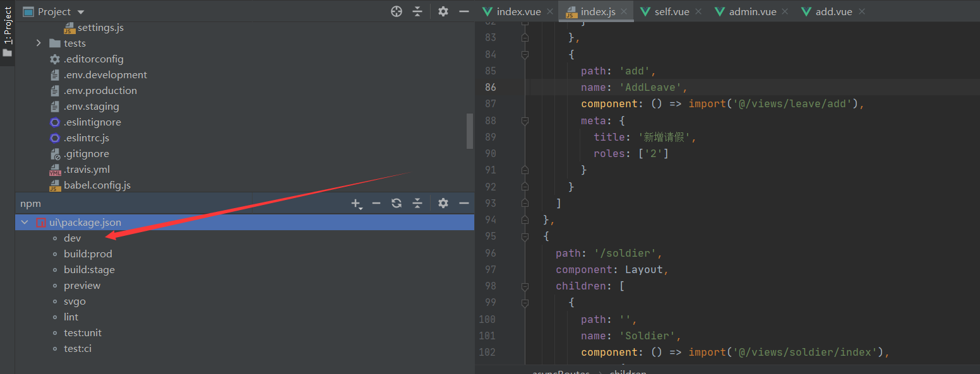980x374 pixels.
Task: Hide the Project panel with minus icon
Action: 464,11
